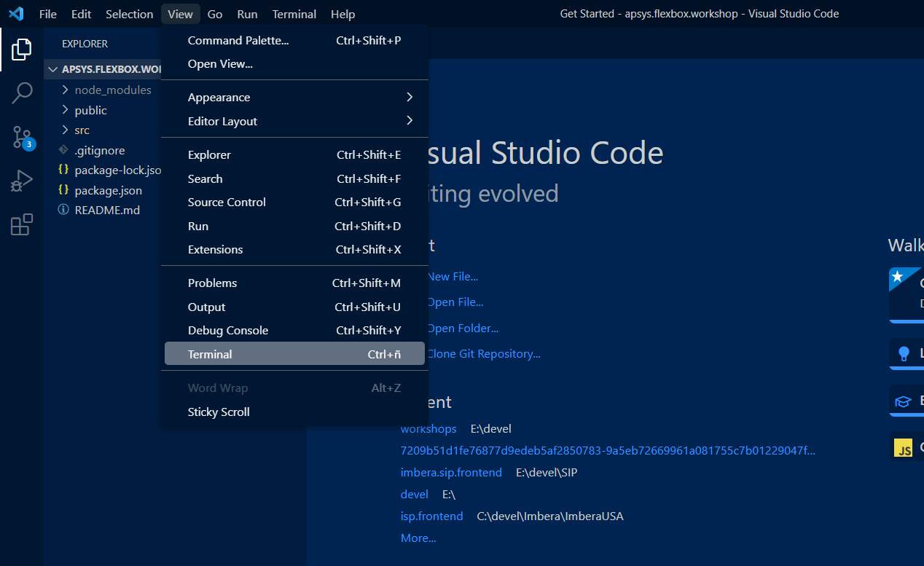Open the Extensions icon in activity bar
This screenshot has height=566, width=924.
point(22,224)
